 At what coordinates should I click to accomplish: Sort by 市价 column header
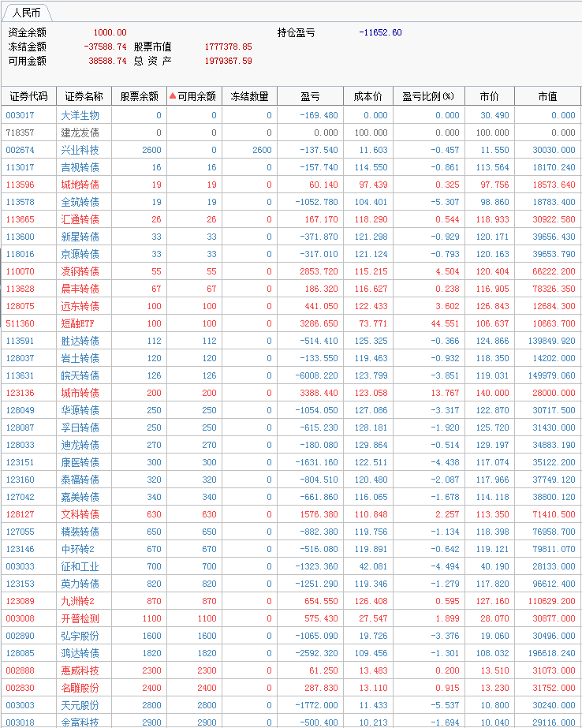click(x=490, y=96)
